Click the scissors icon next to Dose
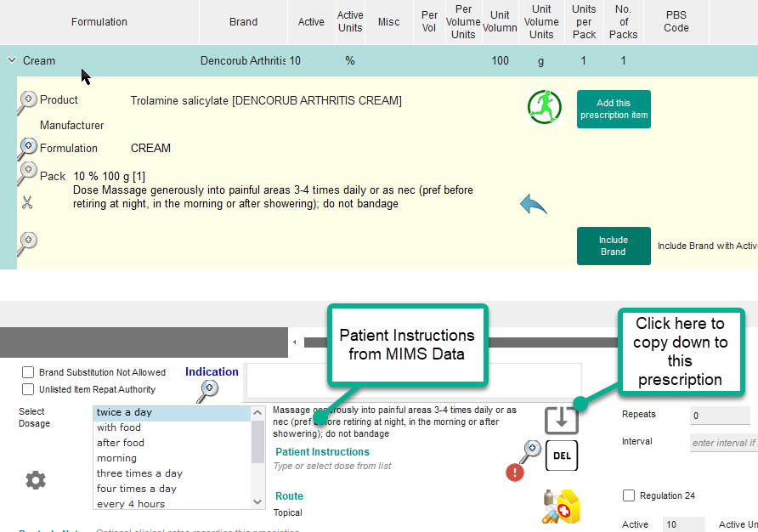Screen dimensions: 758x532 (x=27, y=202)
